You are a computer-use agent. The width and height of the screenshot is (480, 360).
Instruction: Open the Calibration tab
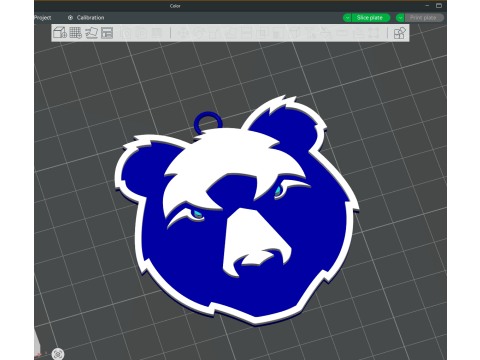point(86,18)
